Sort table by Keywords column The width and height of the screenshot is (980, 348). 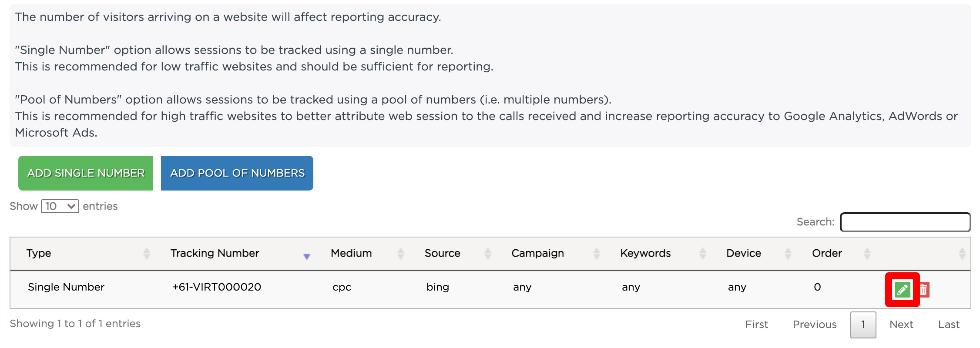coord(702,253)
